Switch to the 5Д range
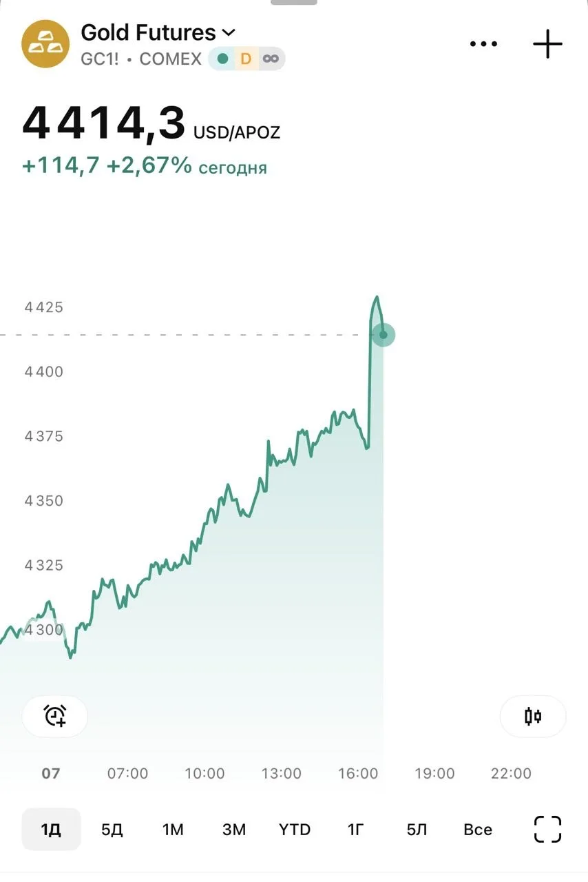This screenshot has width=588, height=882. (x=112, y=829)
